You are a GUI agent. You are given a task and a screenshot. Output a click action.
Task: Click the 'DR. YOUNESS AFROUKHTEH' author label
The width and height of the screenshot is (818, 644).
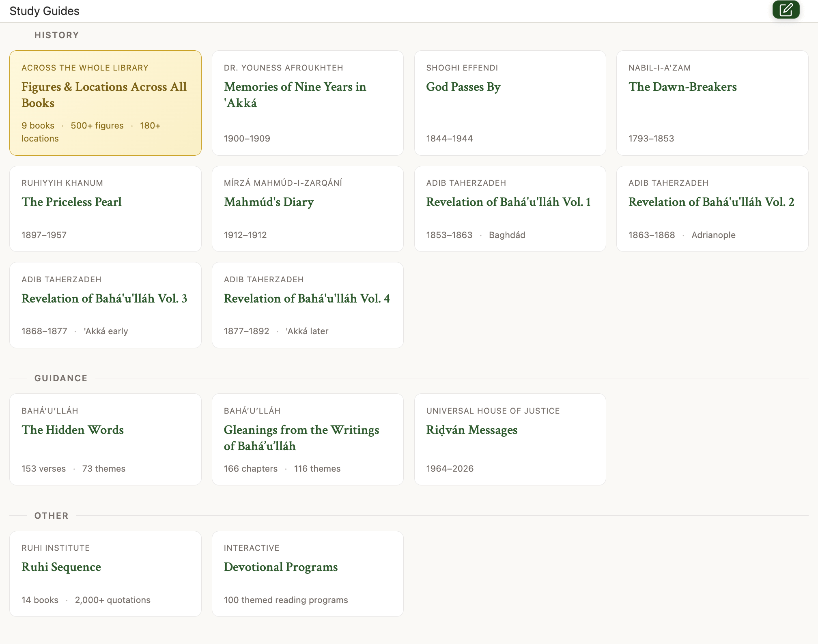tap(283, 68)
